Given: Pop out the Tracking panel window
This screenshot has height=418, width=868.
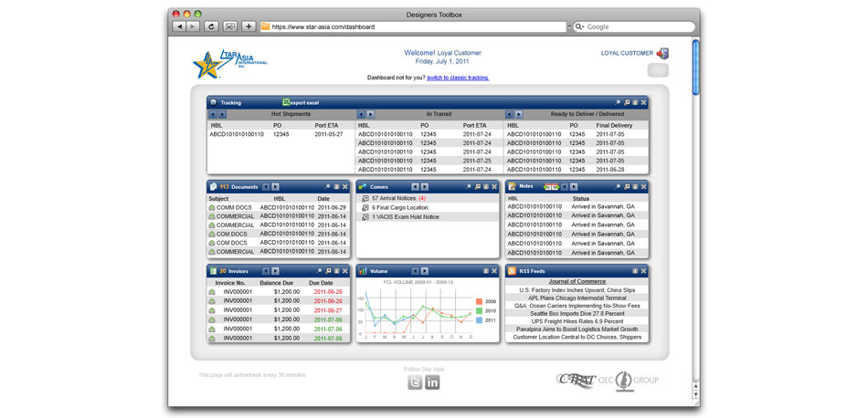Looking at the screenshot, I should point(627,103).
